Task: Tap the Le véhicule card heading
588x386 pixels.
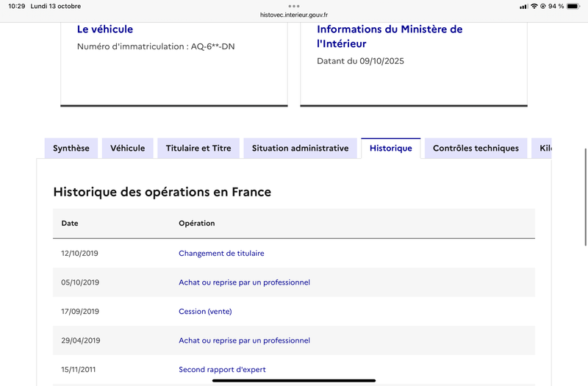Action: [105, 29]
